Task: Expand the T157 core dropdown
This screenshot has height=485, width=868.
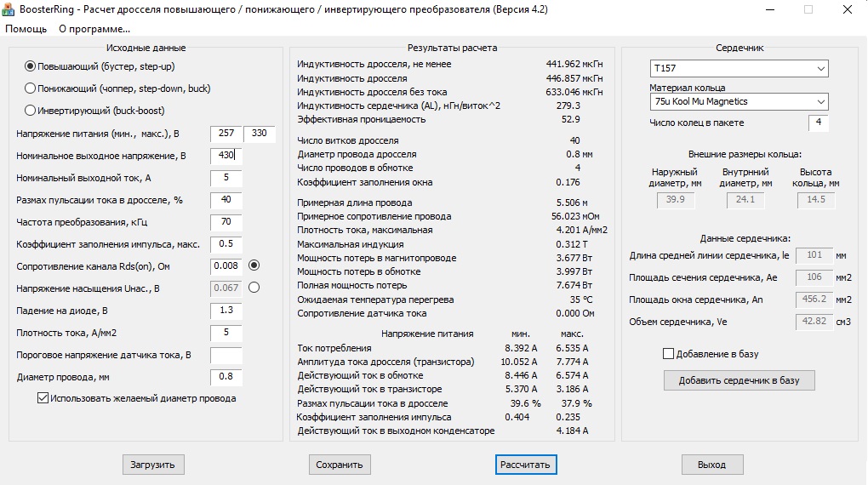Action: [x=738, y=68]
